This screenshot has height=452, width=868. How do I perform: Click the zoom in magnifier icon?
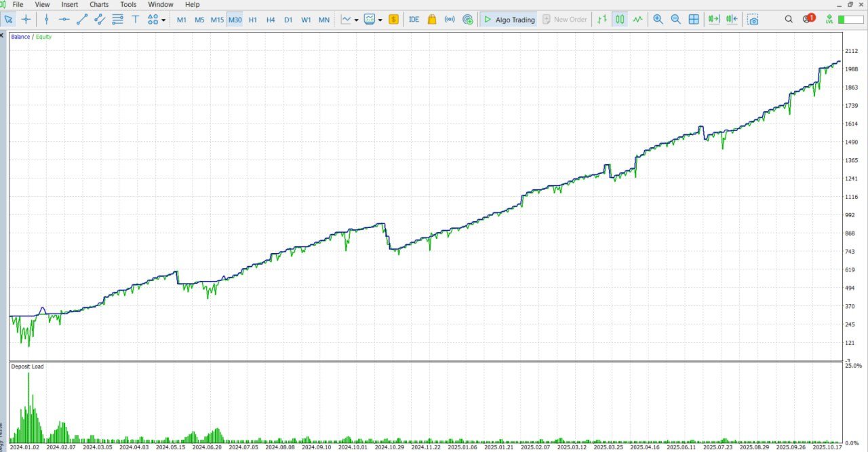pyautogui.click(x=658, y=20)
